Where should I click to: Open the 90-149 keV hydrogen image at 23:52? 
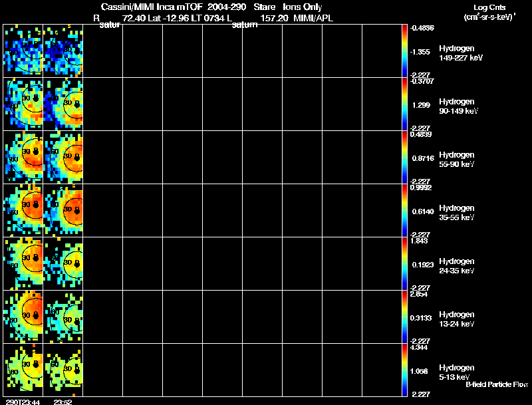point(63,104)
